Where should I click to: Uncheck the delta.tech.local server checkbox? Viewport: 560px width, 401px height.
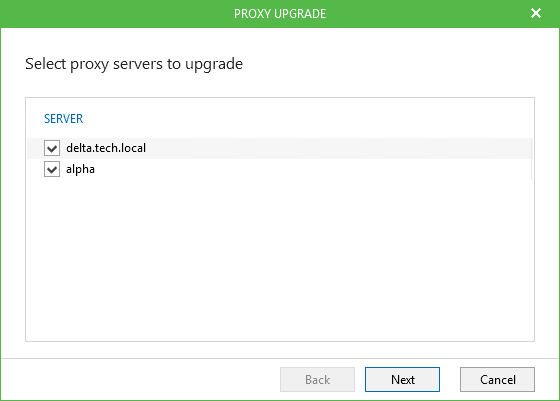(52, 148)
